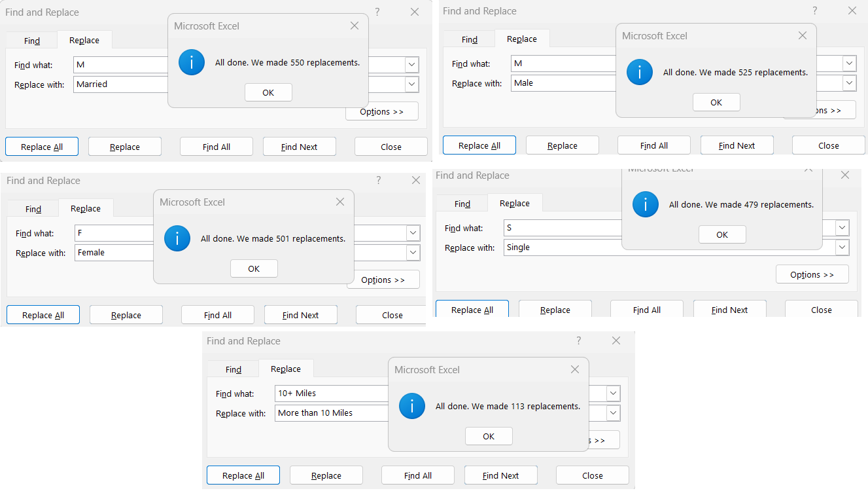Open Help via question mark in Male dialog

tap(814, 10)
